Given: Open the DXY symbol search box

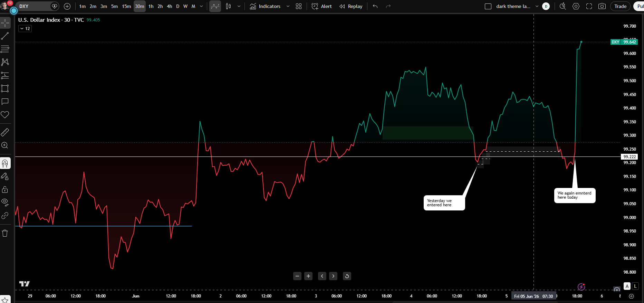Looking at the screenshot, I should [x=37, y=6].
